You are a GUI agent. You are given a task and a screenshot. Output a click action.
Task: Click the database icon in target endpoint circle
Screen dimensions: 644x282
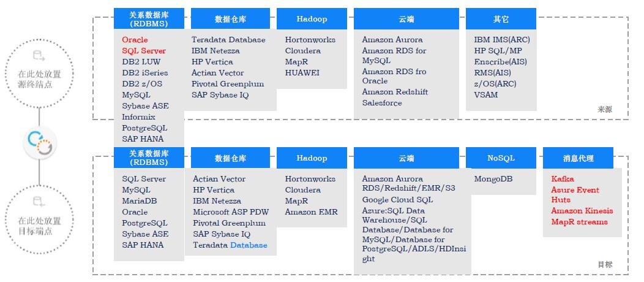(x=39, y=202)
